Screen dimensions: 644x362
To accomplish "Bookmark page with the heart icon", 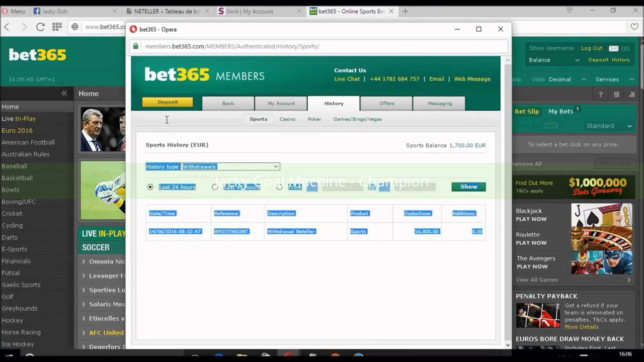I will click(x=635, y=27).
